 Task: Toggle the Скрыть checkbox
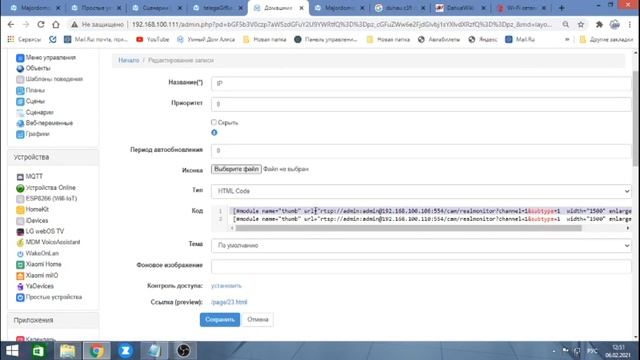click(214, 122)
